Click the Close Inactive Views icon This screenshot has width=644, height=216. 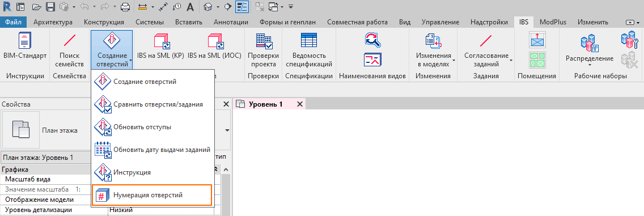260,7
